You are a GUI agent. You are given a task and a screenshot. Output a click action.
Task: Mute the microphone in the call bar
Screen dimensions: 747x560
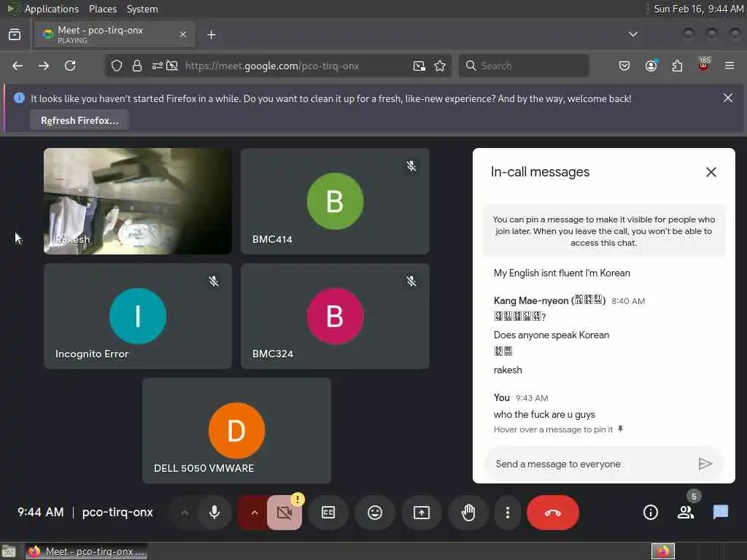pyautogui.click(x=214, y=513)
